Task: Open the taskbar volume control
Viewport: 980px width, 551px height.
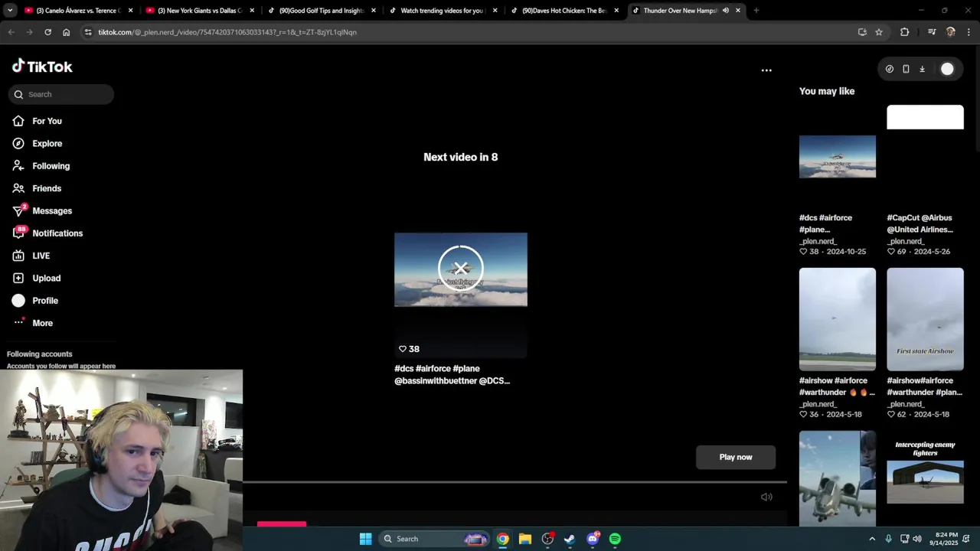Action: tap(917, 539)
